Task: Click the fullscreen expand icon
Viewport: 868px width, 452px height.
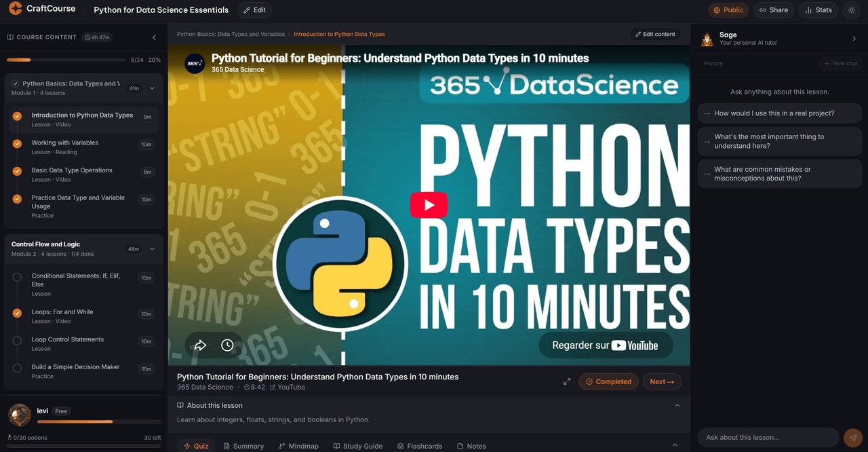Action: pos(567,381)
